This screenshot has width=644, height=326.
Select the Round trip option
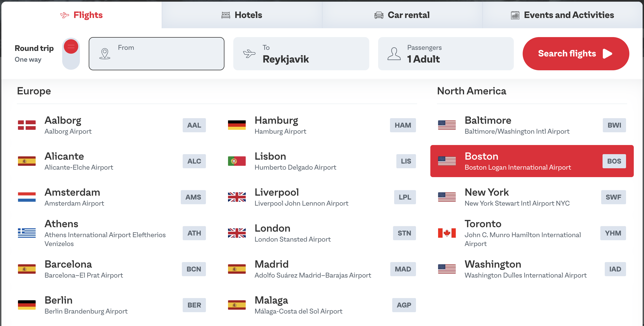click(34, 48)
